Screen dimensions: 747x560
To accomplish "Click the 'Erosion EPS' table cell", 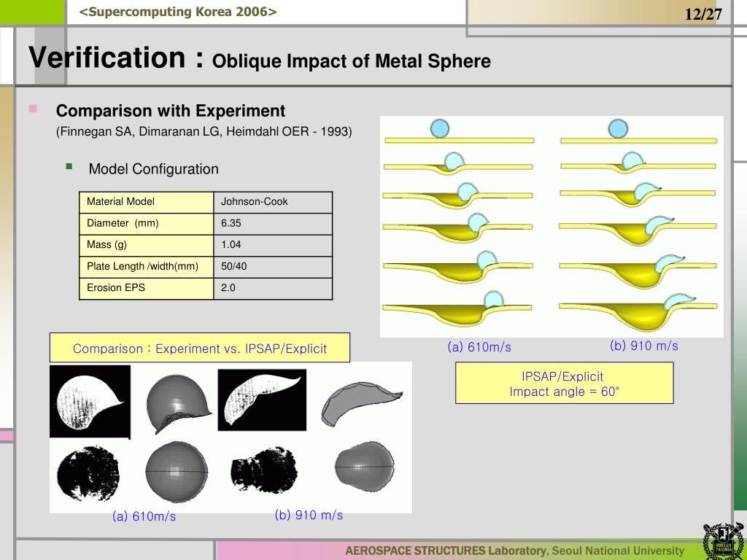I will point(146,288).
